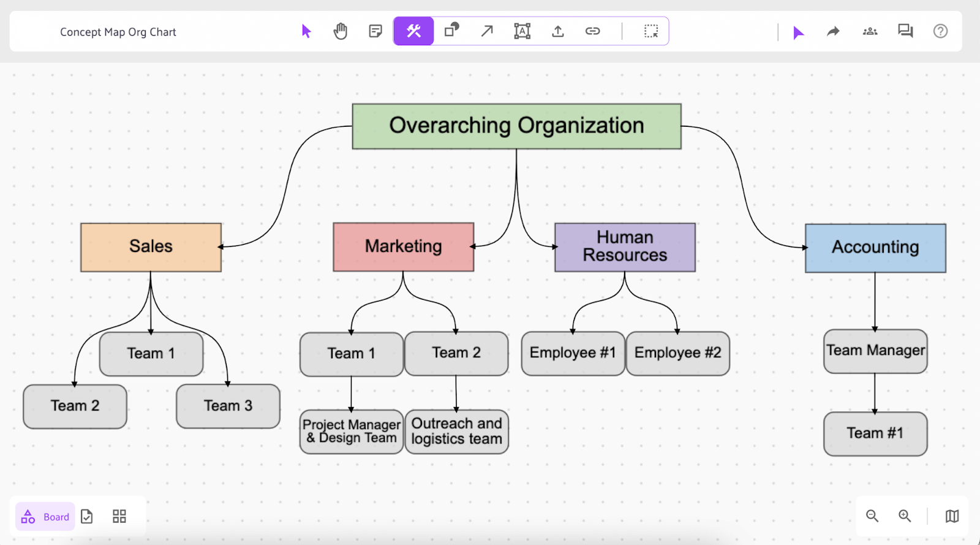The height and width of the screenshot is (545, 980).
Task: Open the collaborators people icon
Action: pyautogui.click(x=870, y=31)
